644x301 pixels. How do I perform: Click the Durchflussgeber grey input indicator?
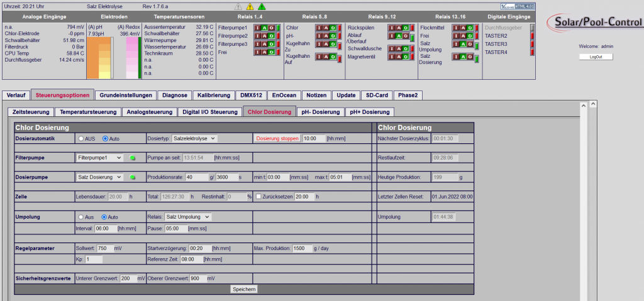click(x=532, y=28)
